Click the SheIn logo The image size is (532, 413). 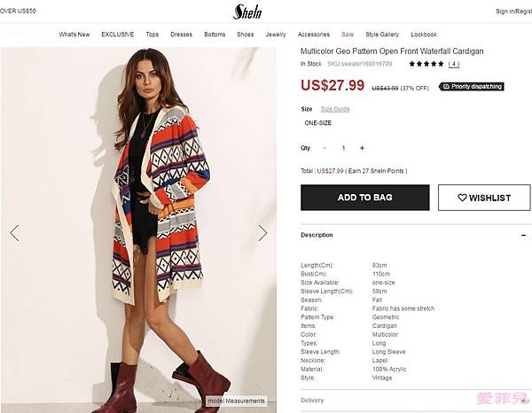pyautogui.click(x=246, y=12)
